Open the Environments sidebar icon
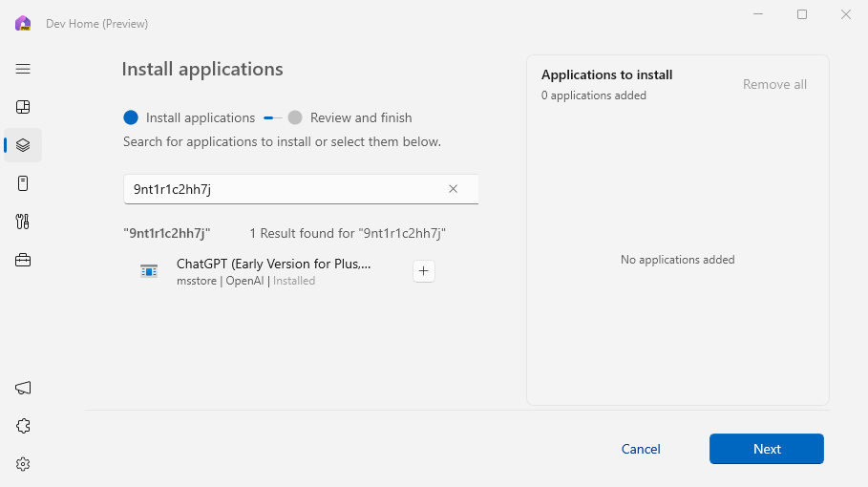Image resolution: width=868 pixels, height=487 pixels. (23, 183)
